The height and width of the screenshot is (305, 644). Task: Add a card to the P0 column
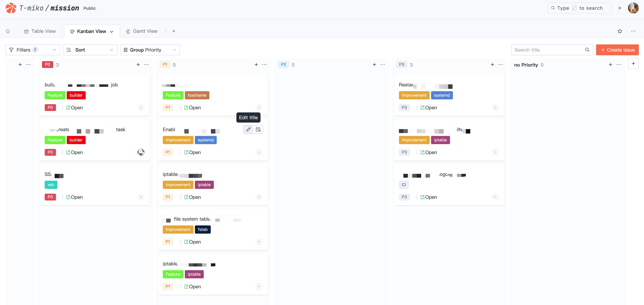(x=138, y=65)
